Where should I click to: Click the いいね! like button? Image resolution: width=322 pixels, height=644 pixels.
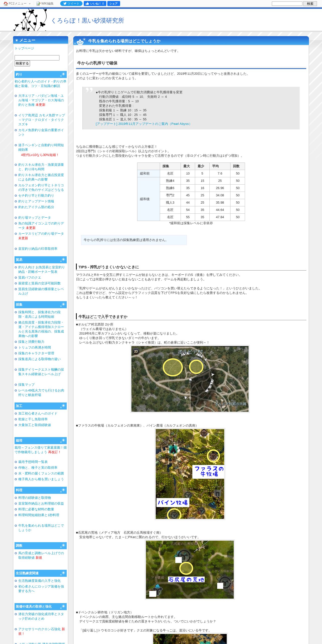tap(95, 4)
